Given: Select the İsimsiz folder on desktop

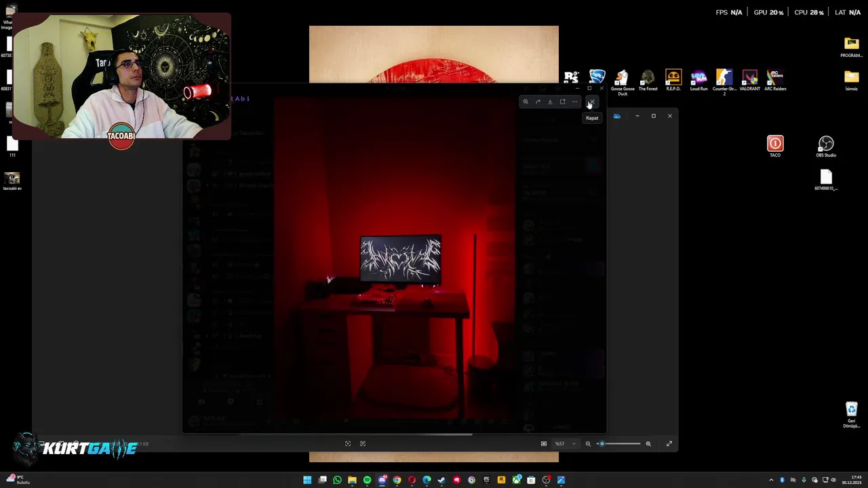Looking at the screenshot, I should coord(851,80).
